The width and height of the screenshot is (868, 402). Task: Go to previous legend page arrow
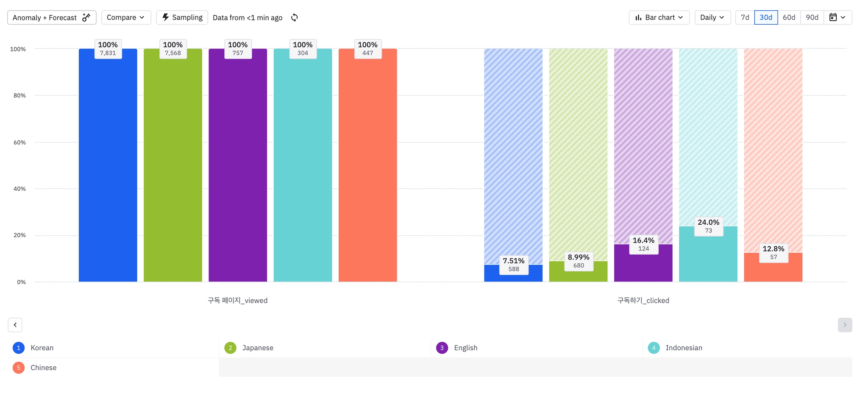pos(15,325)
